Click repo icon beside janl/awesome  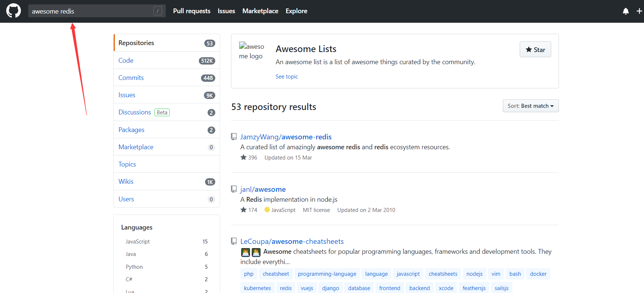pyautogui.click(x=234, y=189)
